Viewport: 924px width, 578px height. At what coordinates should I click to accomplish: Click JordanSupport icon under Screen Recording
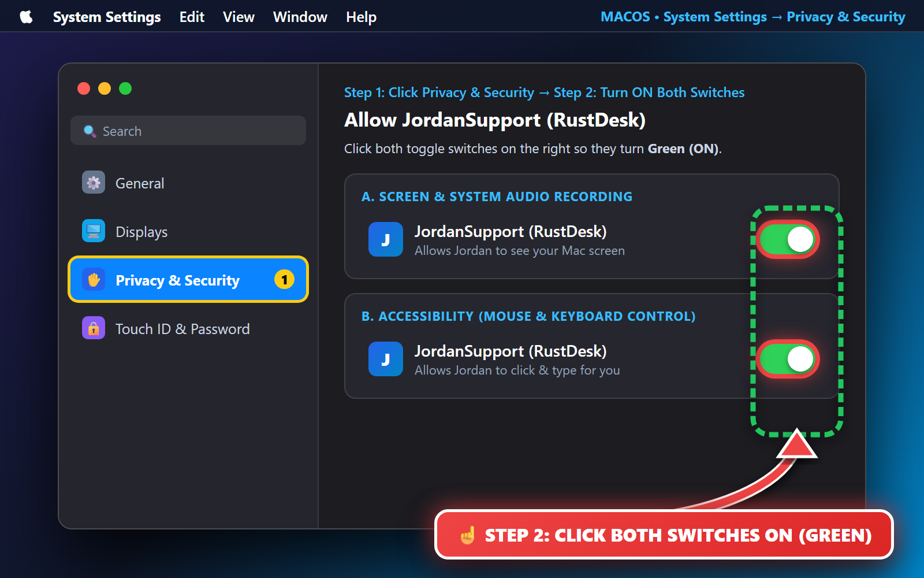386,239
